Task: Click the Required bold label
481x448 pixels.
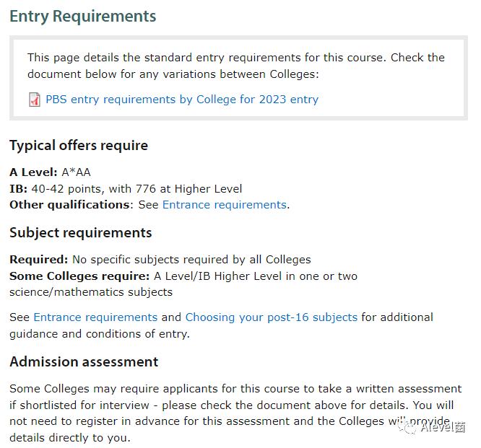Action: [39, 260]
